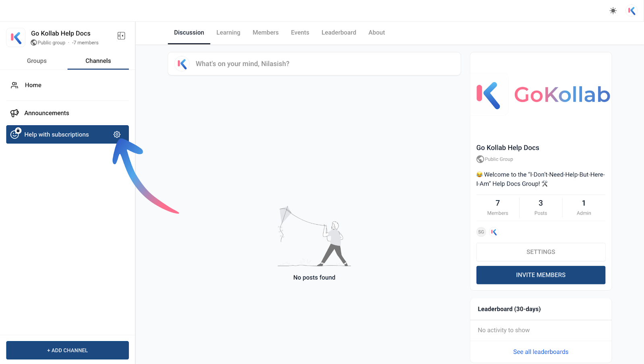The image size is (644, 364).
Task: Open the profile avatar in top bar
Action: tap(632, 11)
